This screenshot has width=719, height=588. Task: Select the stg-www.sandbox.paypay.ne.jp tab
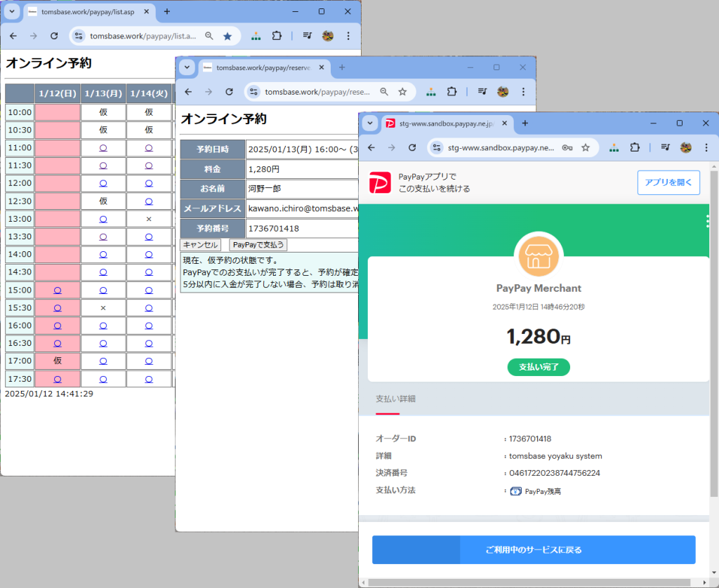click(x=447, y=123)
